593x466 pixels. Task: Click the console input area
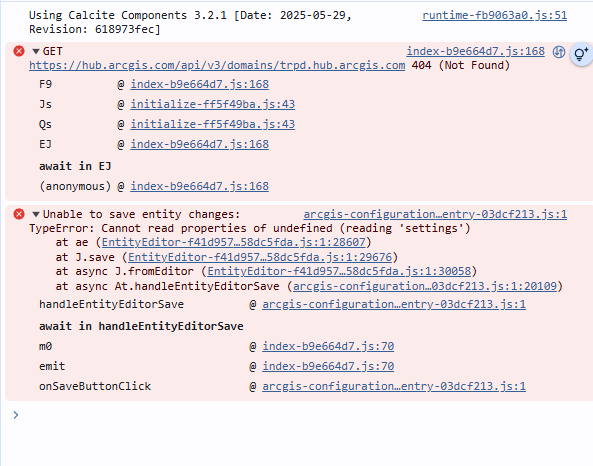303,415
